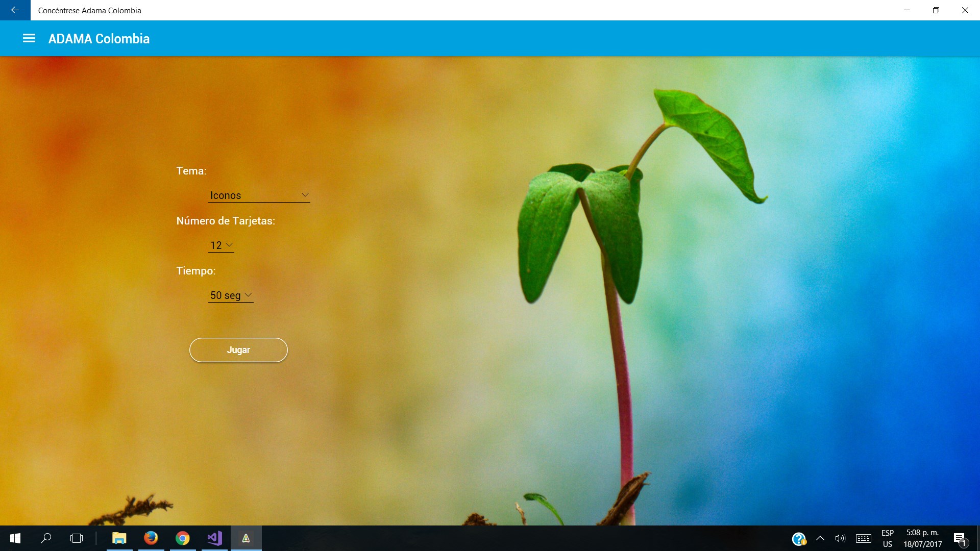Click the taskbar search magnifier icon

point(46,538)
